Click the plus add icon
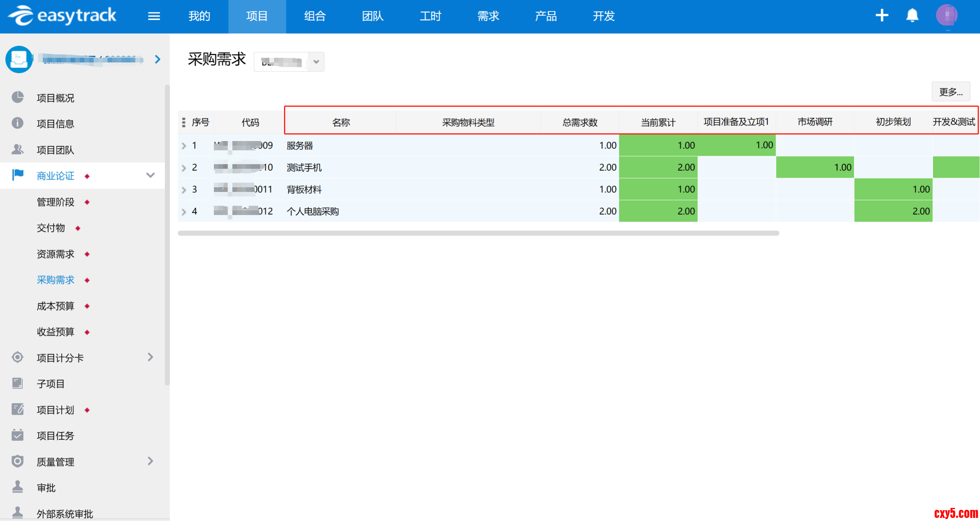 click(881, 16)
